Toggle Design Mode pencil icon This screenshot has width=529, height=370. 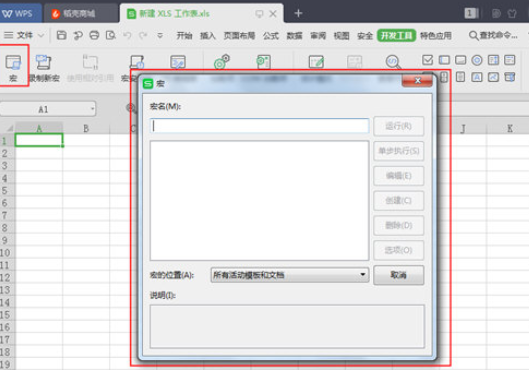(316, 62)
